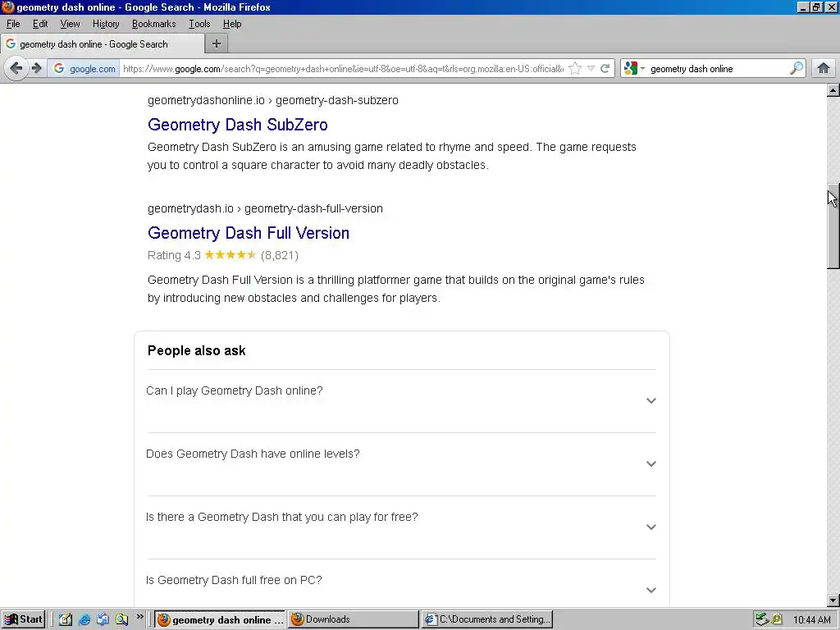Open the Tools menu
The image size is (840, 630).
[x=199, y=24]
